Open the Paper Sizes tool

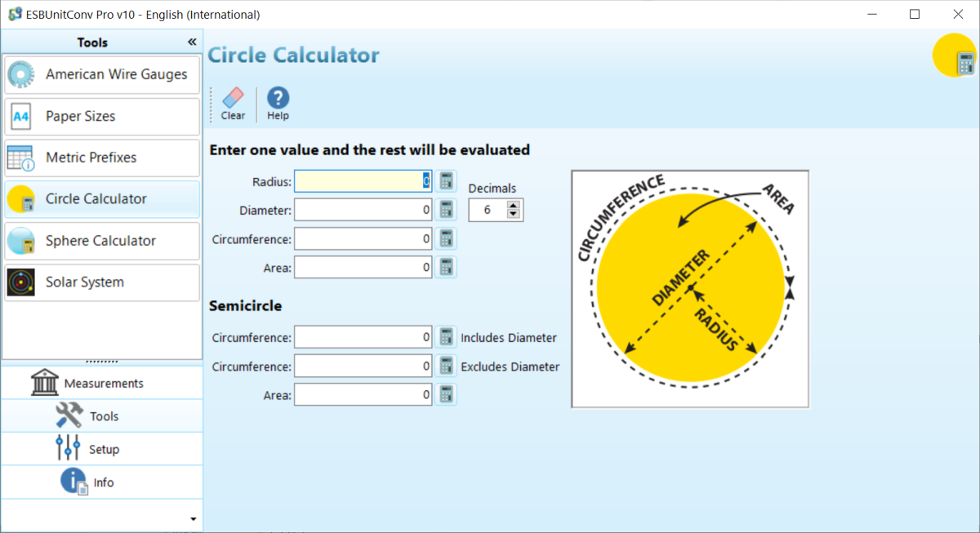point(101,116)
